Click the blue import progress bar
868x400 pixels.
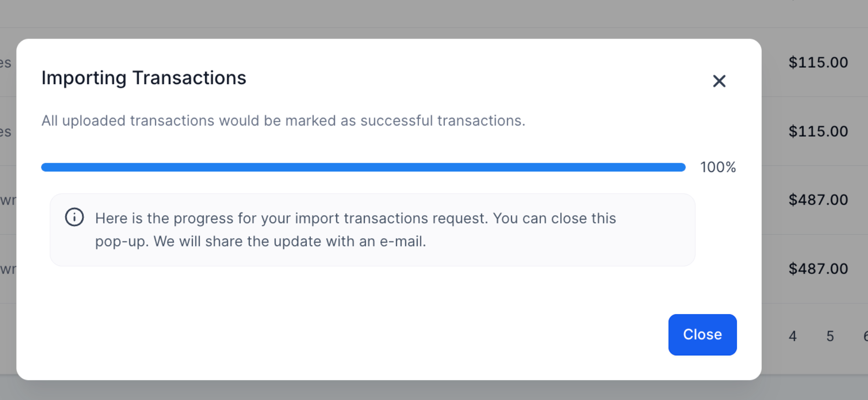coord(363,167)
